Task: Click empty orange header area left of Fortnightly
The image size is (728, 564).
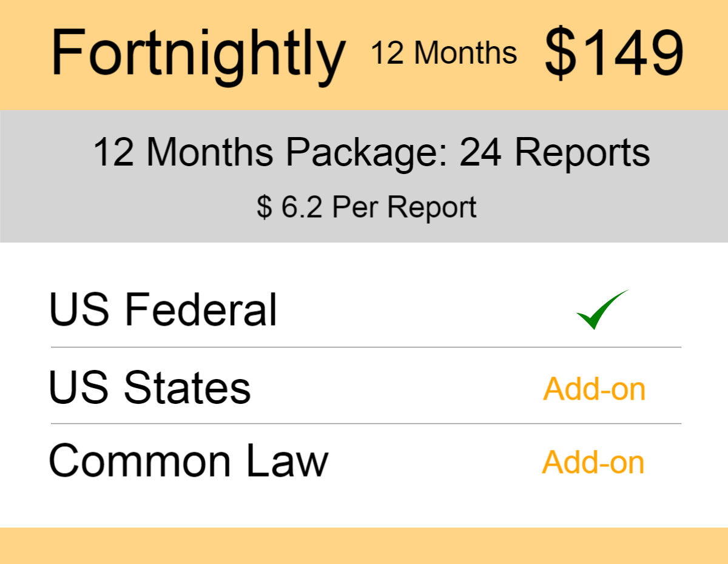Action: tap(24, 55)
